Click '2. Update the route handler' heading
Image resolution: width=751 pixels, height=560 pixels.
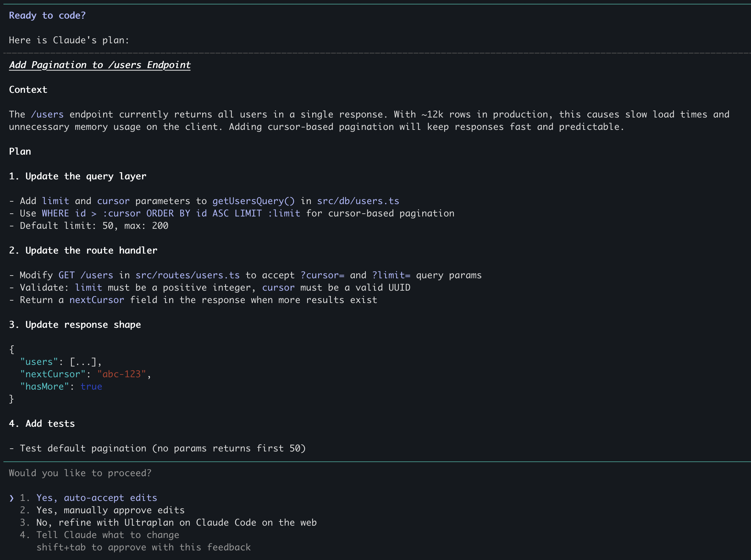click(83, 250)
